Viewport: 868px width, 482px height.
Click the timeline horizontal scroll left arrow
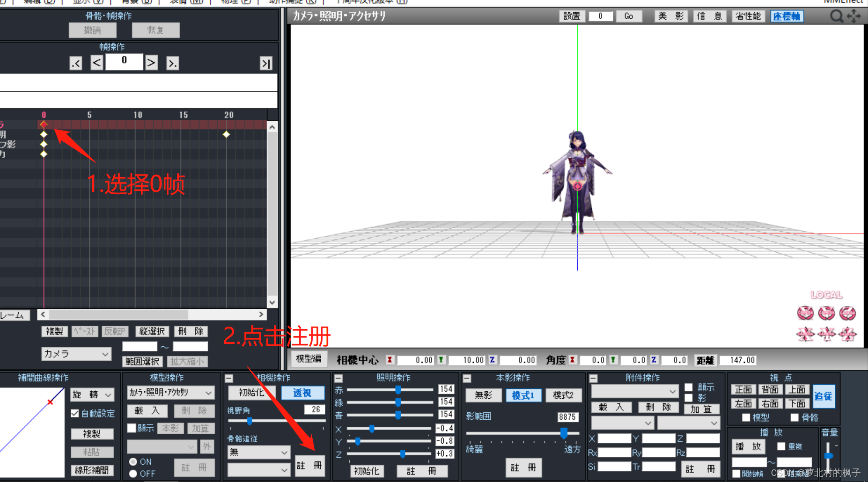click(43, 314)
